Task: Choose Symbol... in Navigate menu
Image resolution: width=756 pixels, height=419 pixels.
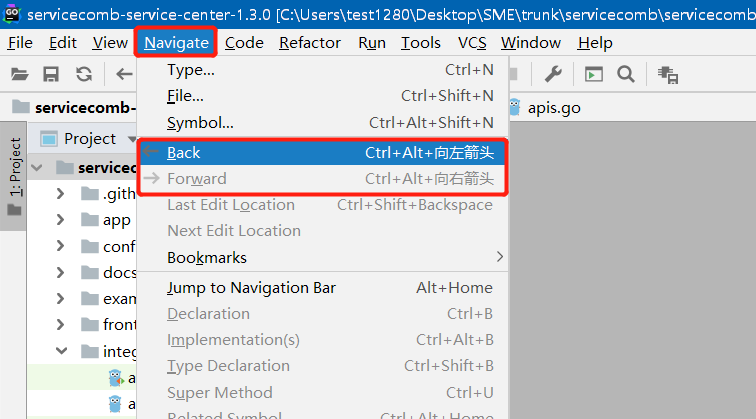Action: coord(323,123)
